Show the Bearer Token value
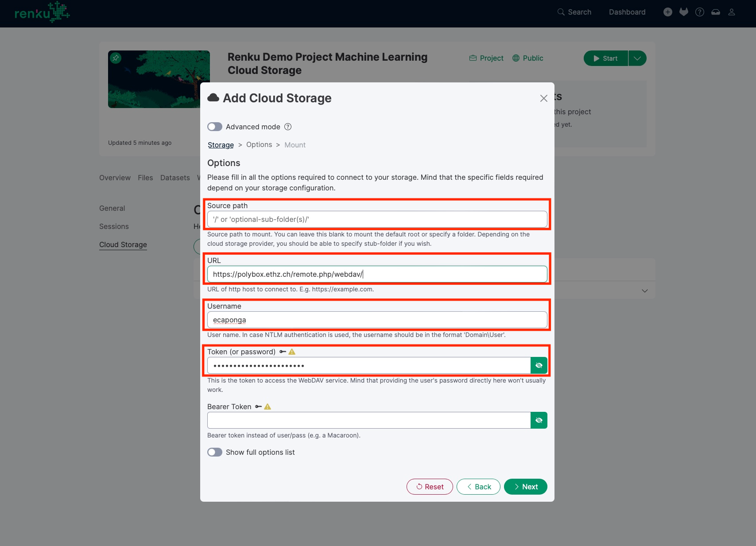 point(539,420)
